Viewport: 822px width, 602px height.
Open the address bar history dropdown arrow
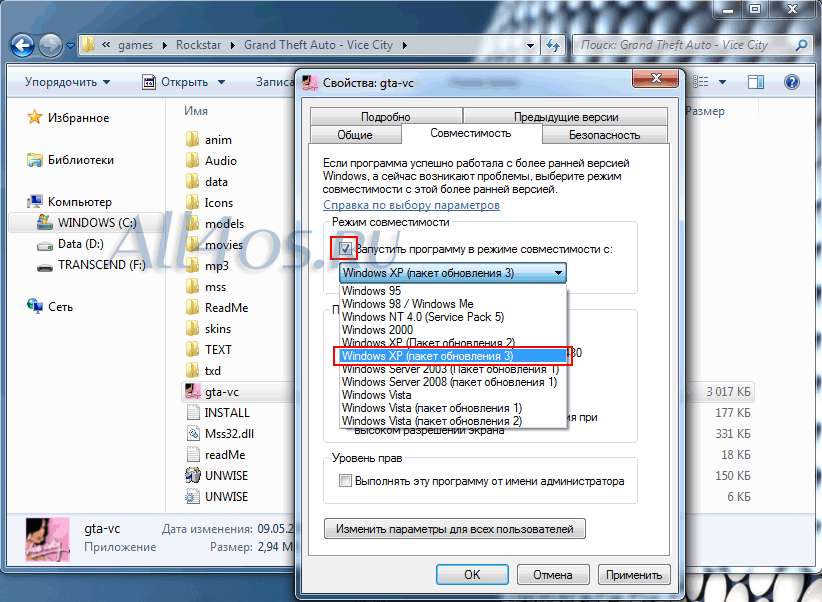[531, 46]
